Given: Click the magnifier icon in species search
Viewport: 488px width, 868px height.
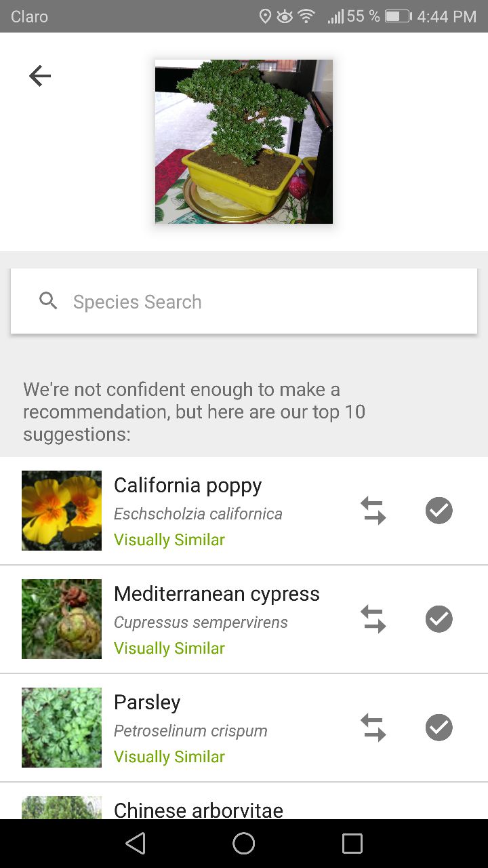Looking at the screenshot, I should click(x=48, y=301).
